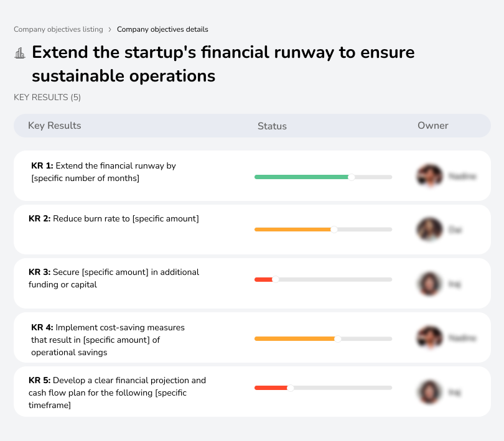Click the Status column header
This screenshot has width=504, height=441.
coord(272,126)
